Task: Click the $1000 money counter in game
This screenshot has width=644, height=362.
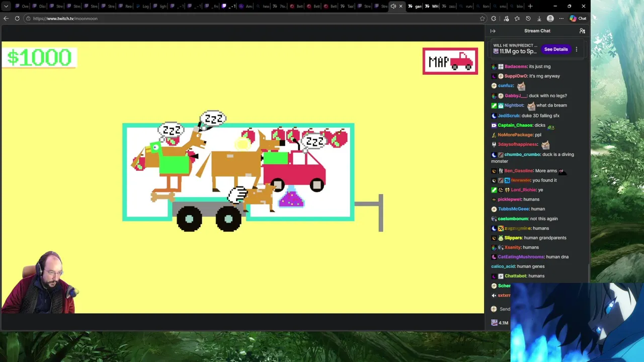Action: point(39,57)
